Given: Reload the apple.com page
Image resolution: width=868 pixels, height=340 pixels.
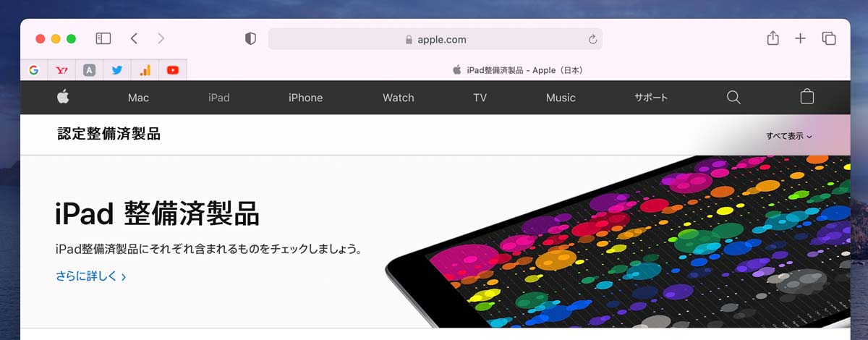Looking at the screenshot, I should click(x=592, y=39).
